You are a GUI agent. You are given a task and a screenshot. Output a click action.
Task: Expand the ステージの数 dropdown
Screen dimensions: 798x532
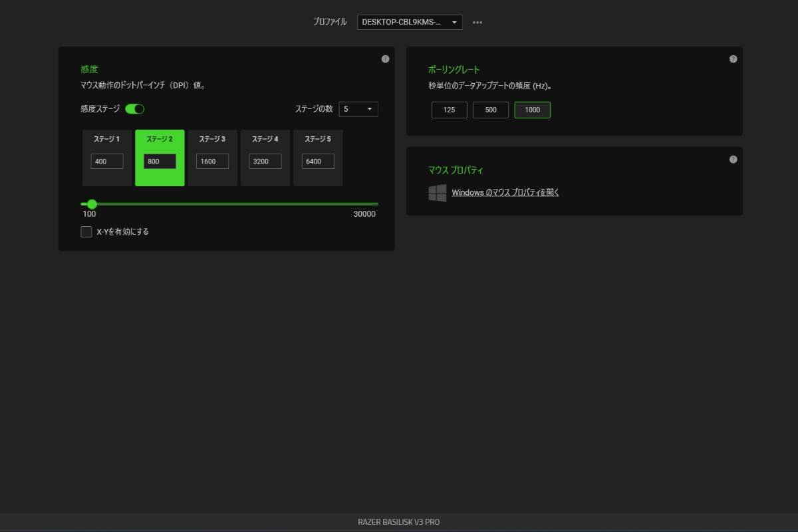coord(358,108)
